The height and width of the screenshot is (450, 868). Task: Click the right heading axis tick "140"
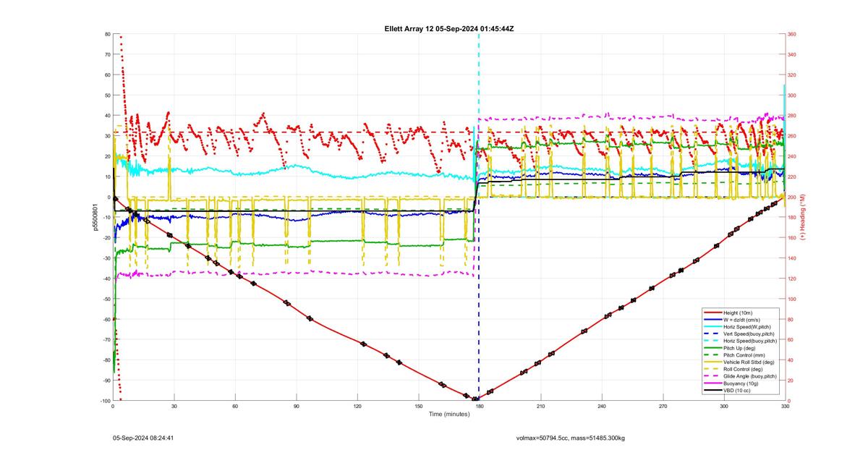792,258
